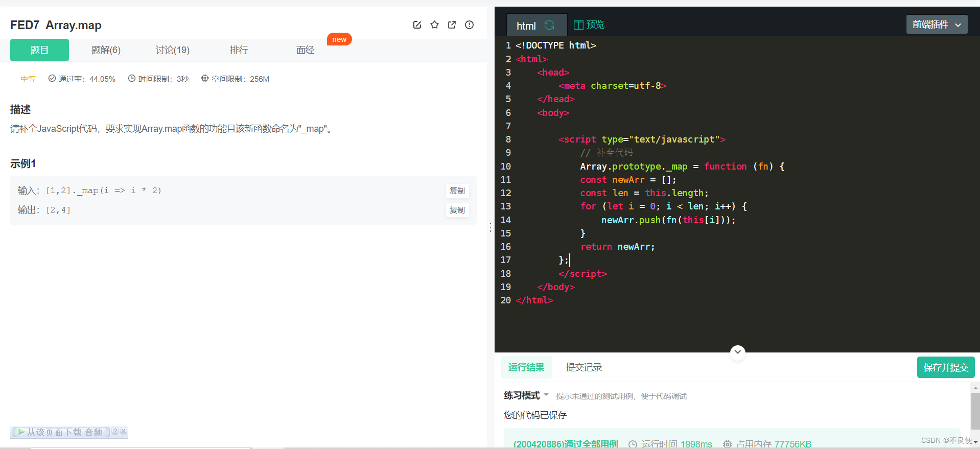Open the share external-link icon
The image size is (980, 449).
coord(452,25)
